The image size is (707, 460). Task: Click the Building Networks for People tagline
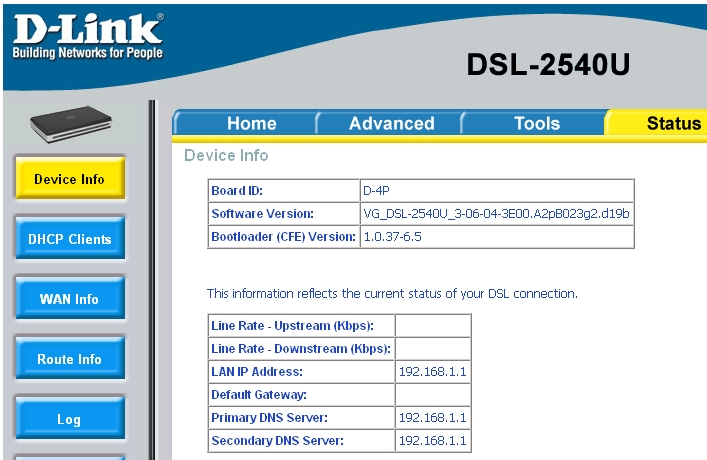[87, 53]
